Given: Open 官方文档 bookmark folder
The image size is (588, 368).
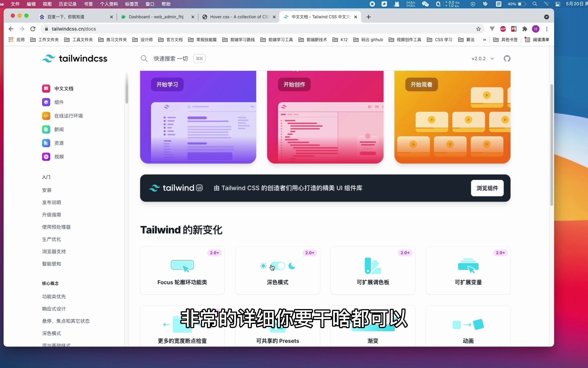Looking at the screenshot, I should click(x=170, y=40).
